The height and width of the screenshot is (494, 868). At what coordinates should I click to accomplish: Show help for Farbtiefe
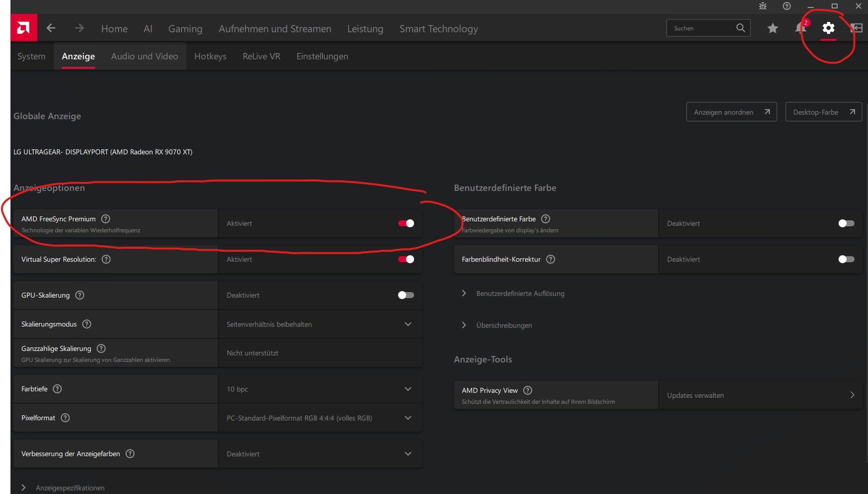[57, 389]
